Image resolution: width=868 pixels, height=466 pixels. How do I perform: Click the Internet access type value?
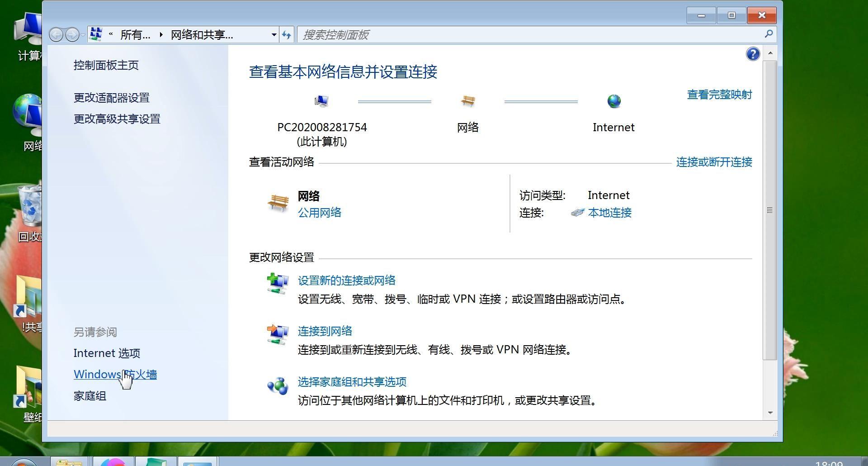(x=609, y=195)
